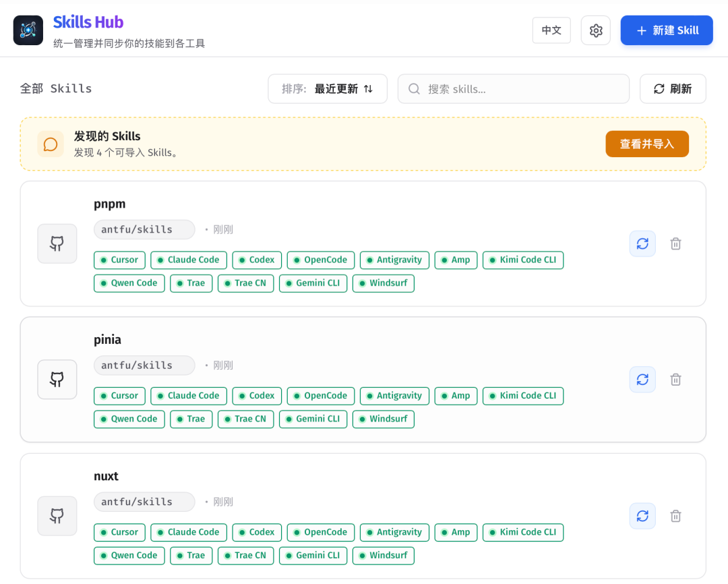Toggle OpenCode on nuxt skill

[321, 533]
